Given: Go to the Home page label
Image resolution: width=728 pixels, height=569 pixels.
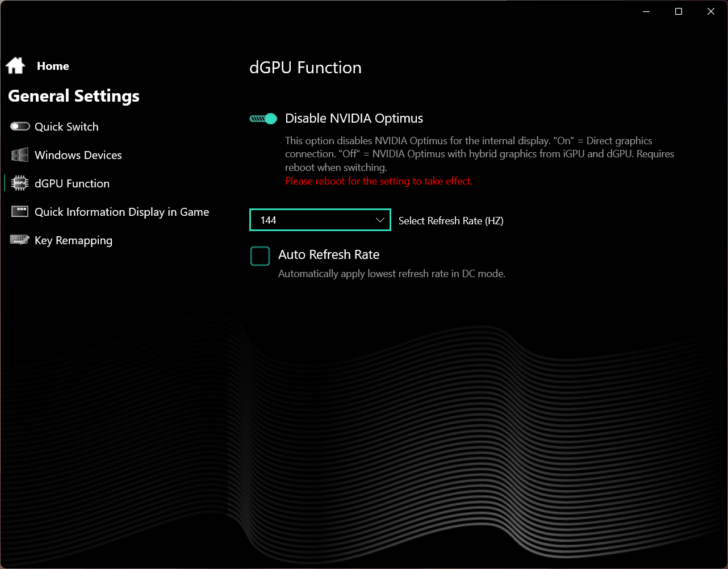Looking at the screenshot, I should (53, 66).
